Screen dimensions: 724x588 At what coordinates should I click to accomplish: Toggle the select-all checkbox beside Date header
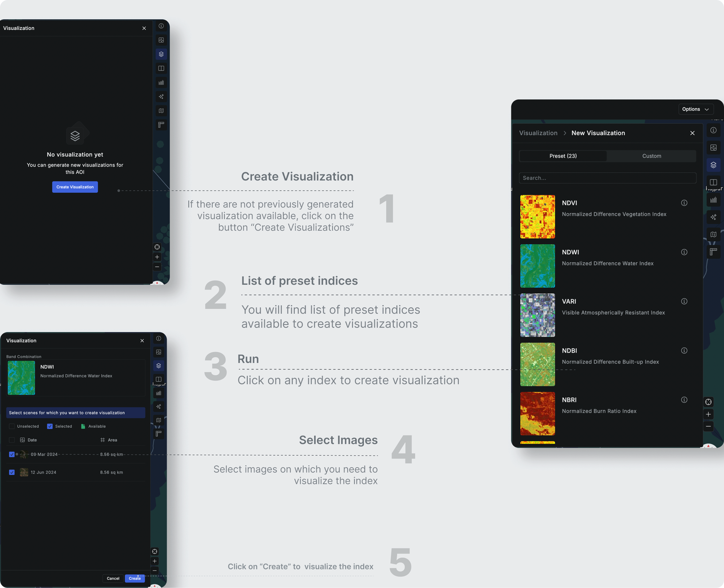tap(12, 440)
